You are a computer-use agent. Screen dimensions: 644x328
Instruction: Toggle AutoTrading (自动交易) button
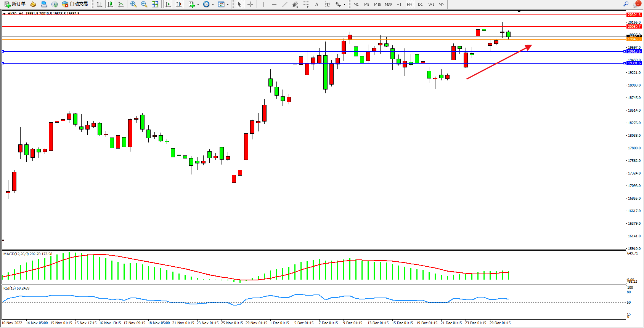click(75, 4)
